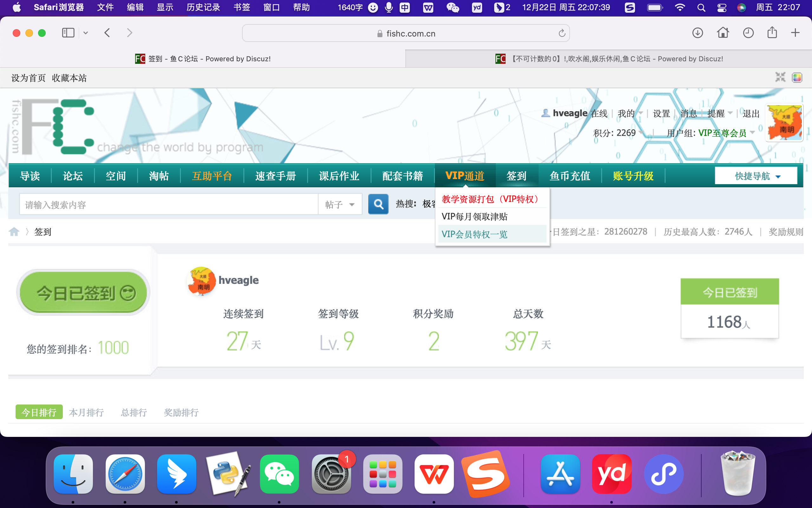The image size is (812, 508).
Task: Show Safari downloads
Action: 697,33
